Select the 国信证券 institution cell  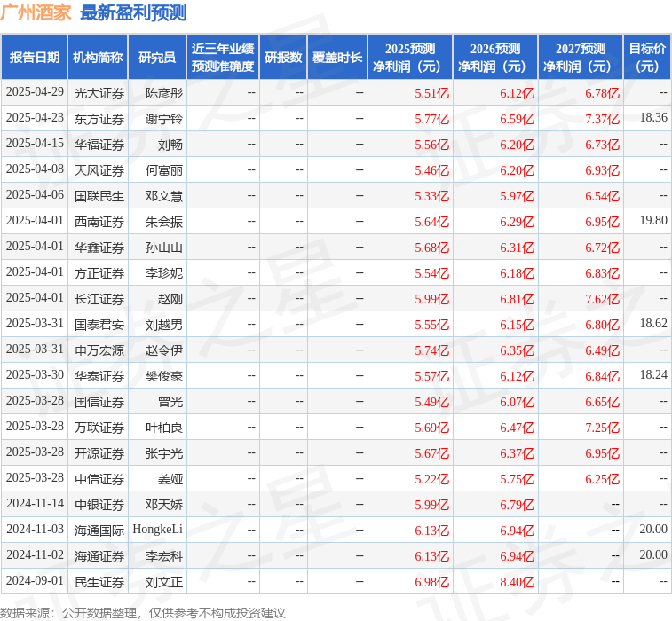[x=99, y=401]
